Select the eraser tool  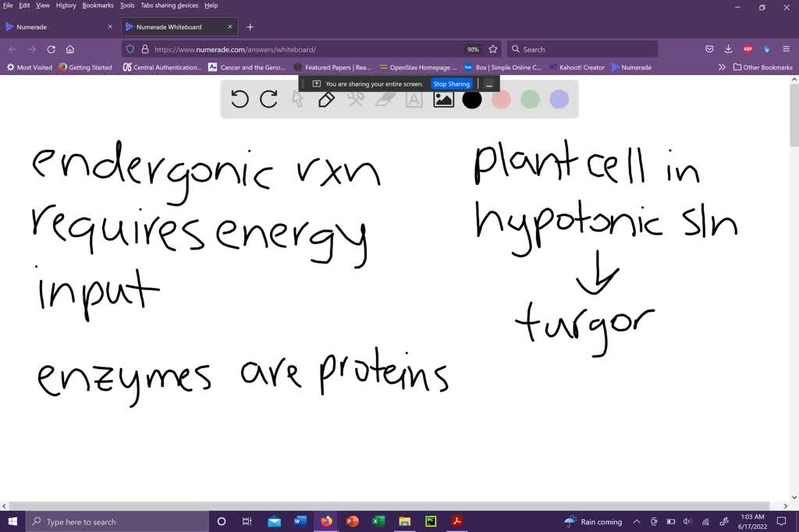[385, 99]
